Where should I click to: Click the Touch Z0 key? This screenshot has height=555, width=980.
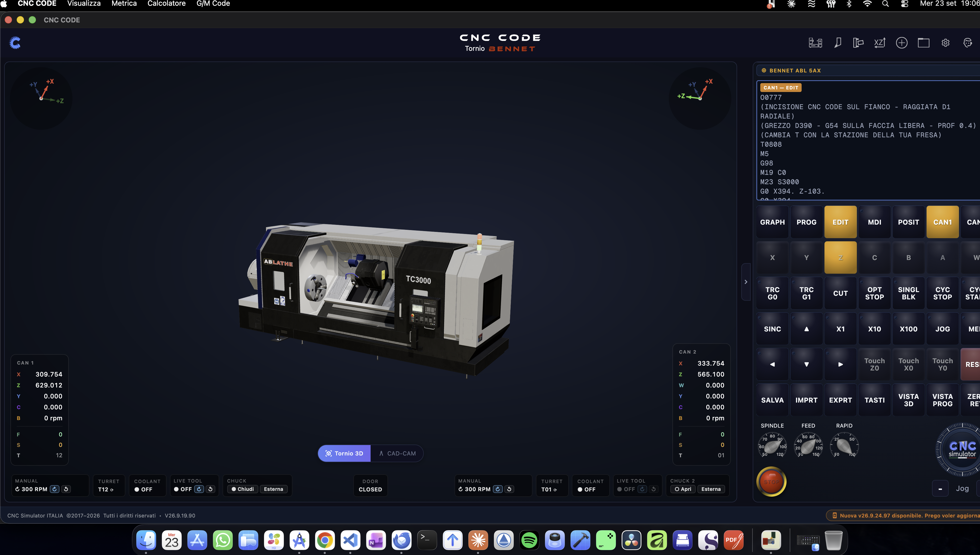874,365
